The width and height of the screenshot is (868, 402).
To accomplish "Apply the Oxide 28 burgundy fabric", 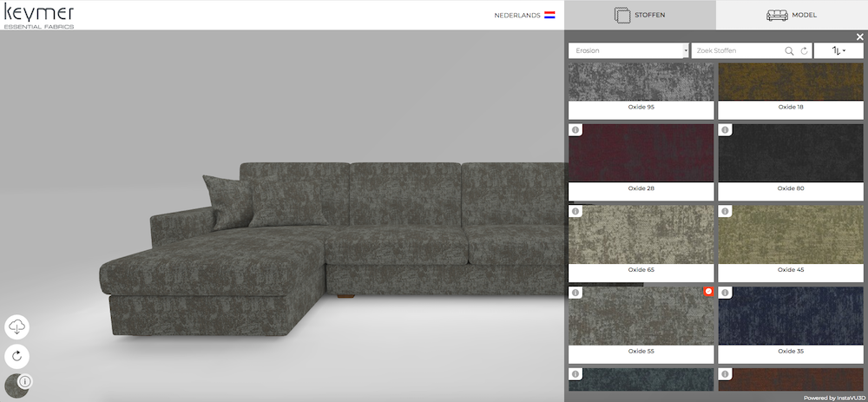I will (641, 154).
